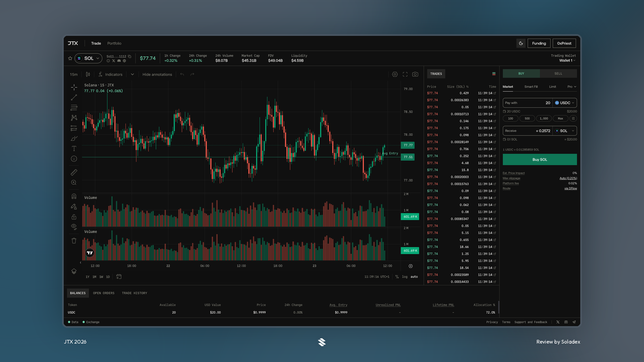
Task: Open the USDC pay currency dropdown
Action: pos(565,103)
